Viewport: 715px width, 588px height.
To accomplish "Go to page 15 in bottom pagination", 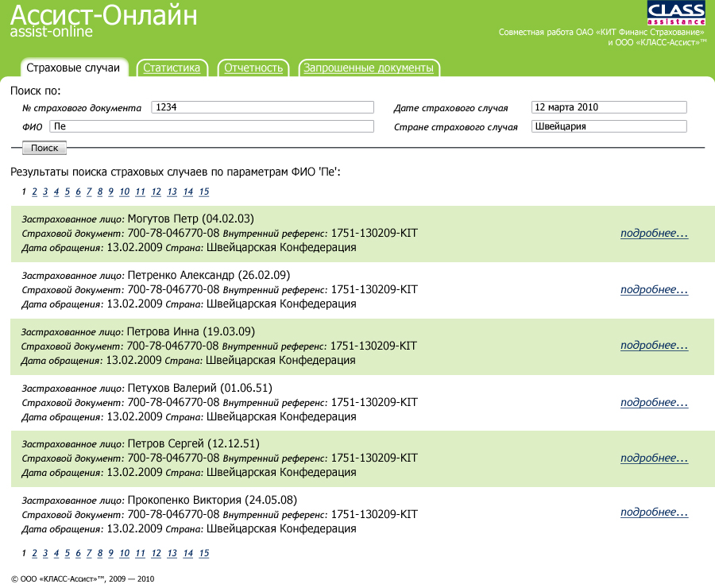I will (x=203, y=553).
